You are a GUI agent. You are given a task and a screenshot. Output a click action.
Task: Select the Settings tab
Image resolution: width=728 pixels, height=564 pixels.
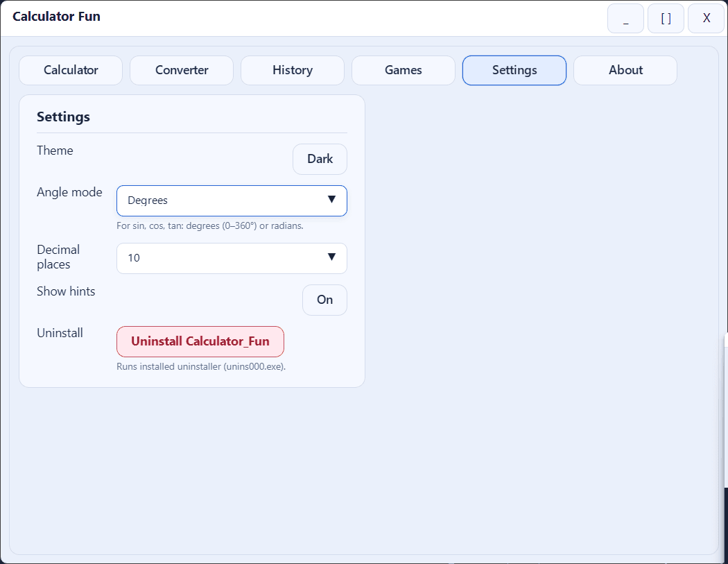(x=514, y=70)
